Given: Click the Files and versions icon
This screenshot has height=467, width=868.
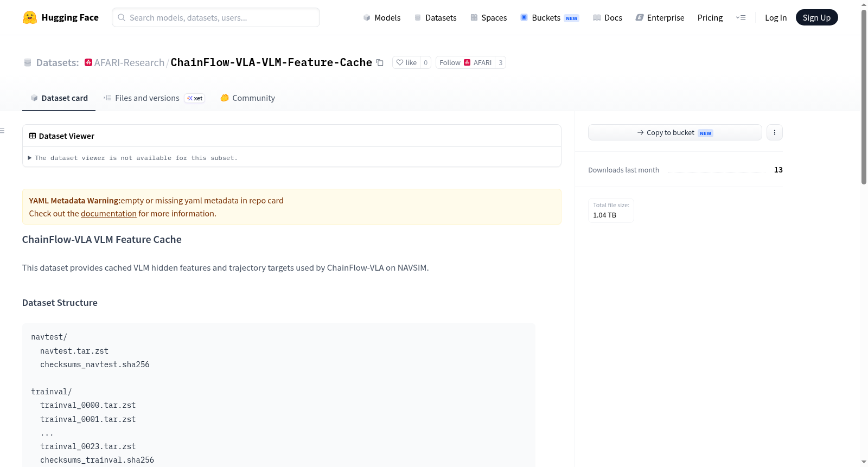Looking at the screenshot, I should (107, 98).
